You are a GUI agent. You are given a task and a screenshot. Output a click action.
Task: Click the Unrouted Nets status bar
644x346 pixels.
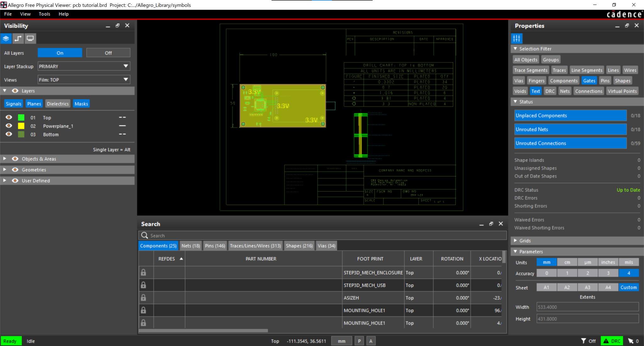click(x=570, y=129)
